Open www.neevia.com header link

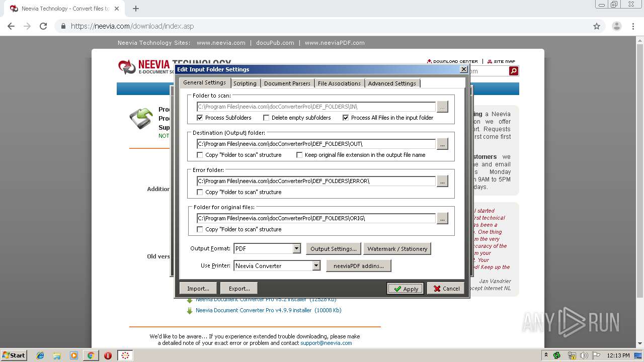(221, 43)
